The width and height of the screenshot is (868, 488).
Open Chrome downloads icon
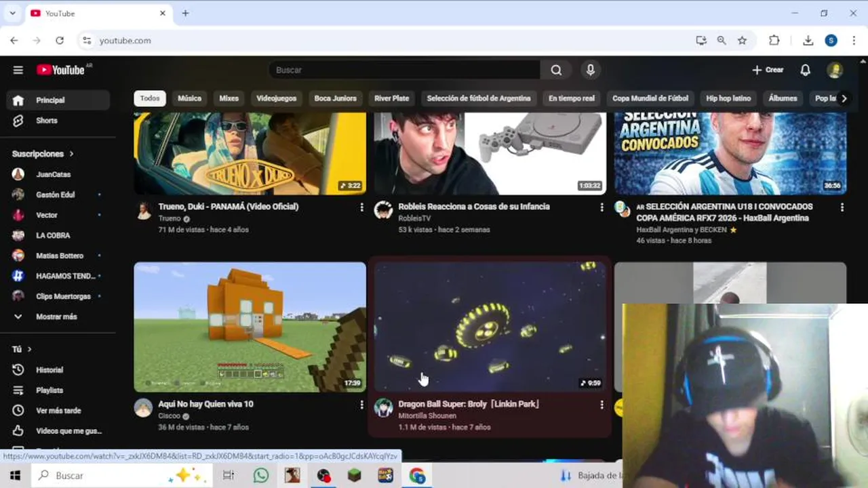point(808,41)
